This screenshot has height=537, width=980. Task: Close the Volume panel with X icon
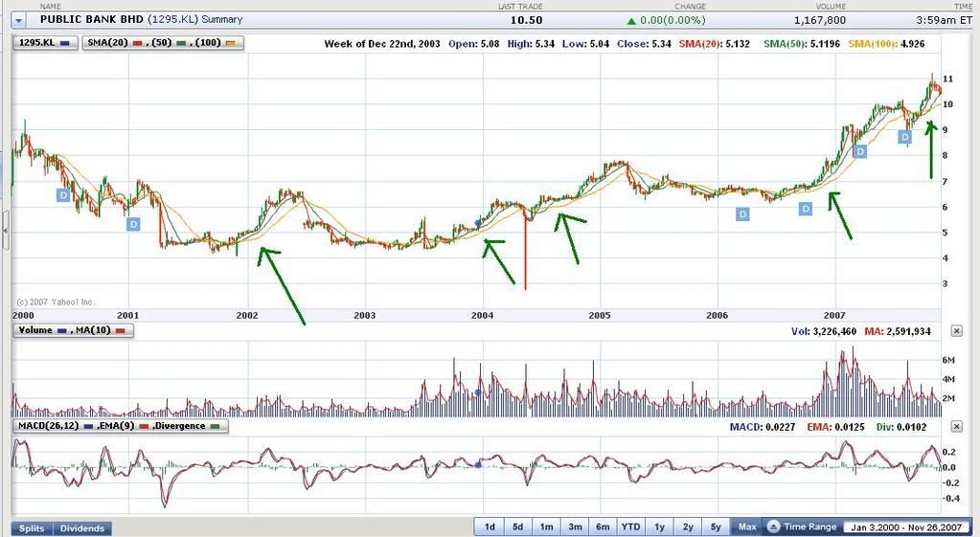tap(956, 331)
